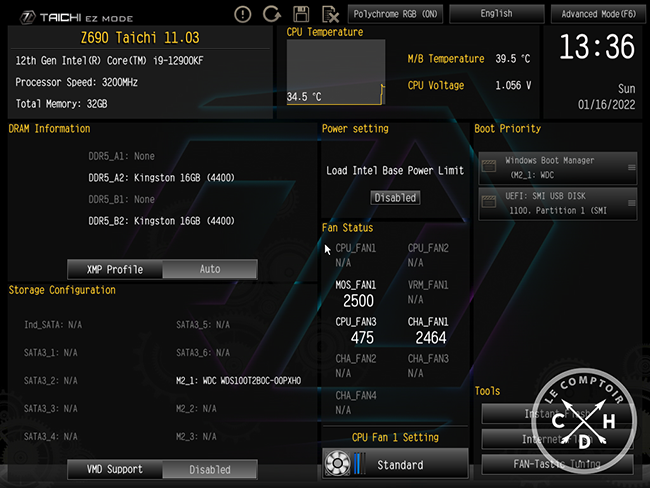Open FAN-Tastic Tuning tool
This screenshot has width=650, height=488.
click(x=556, y=464)
